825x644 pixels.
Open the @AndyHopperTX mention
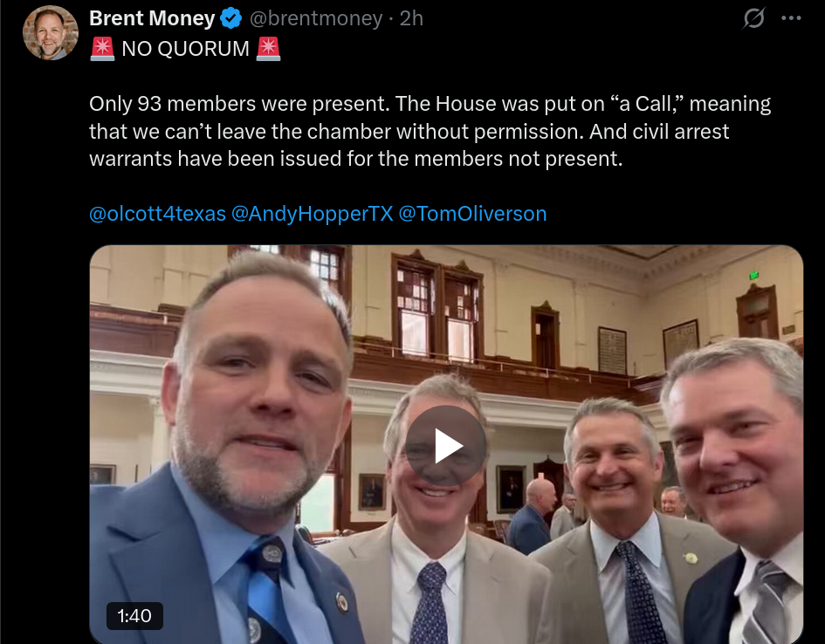point(312,214)
